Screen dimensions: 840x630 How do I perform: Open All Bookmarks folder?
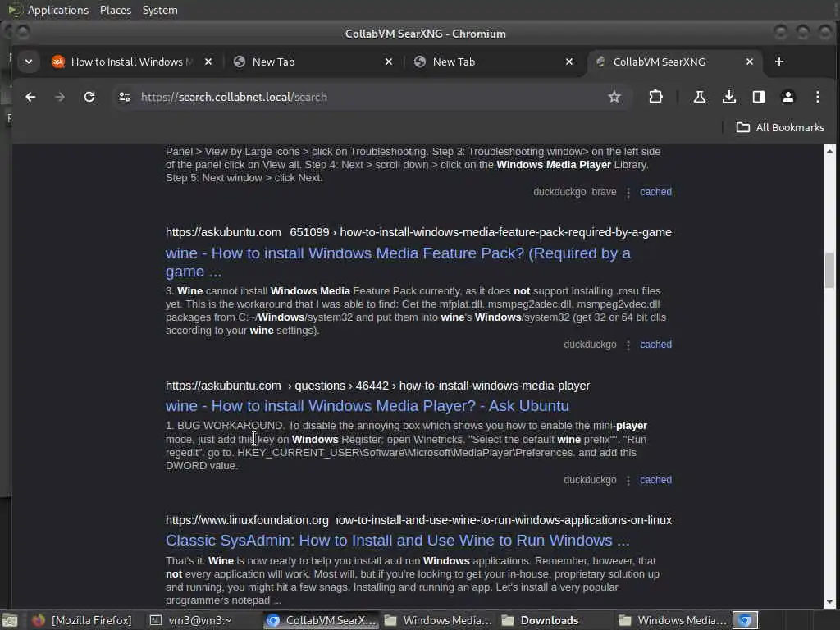(x=780, y=127)
